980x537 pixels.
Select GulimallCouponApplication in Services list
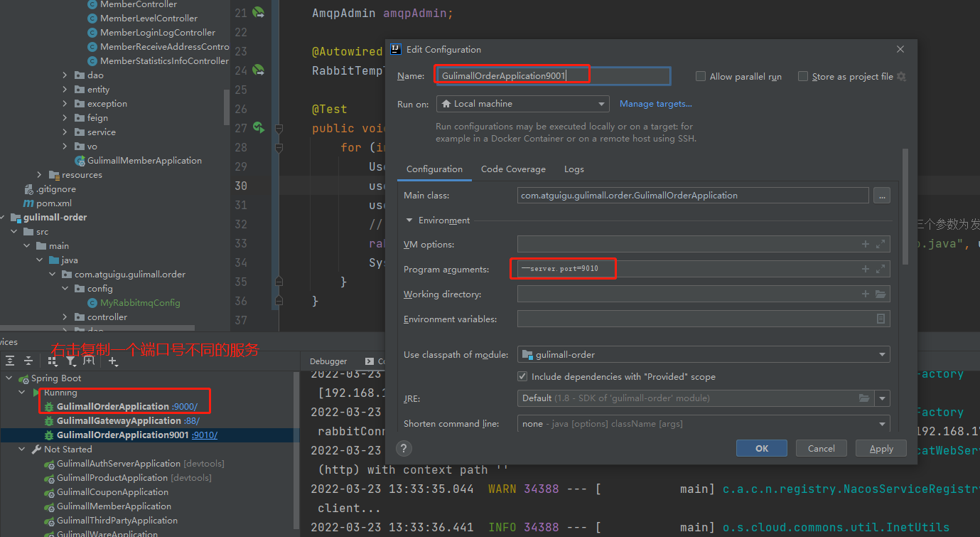(x=112, y=492)
